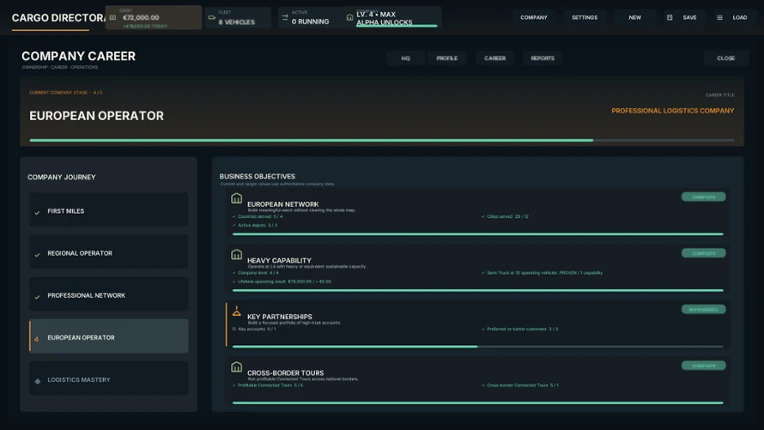Click the New game button
This screenshot has width=764, height=430.
(x=634, y=18)
